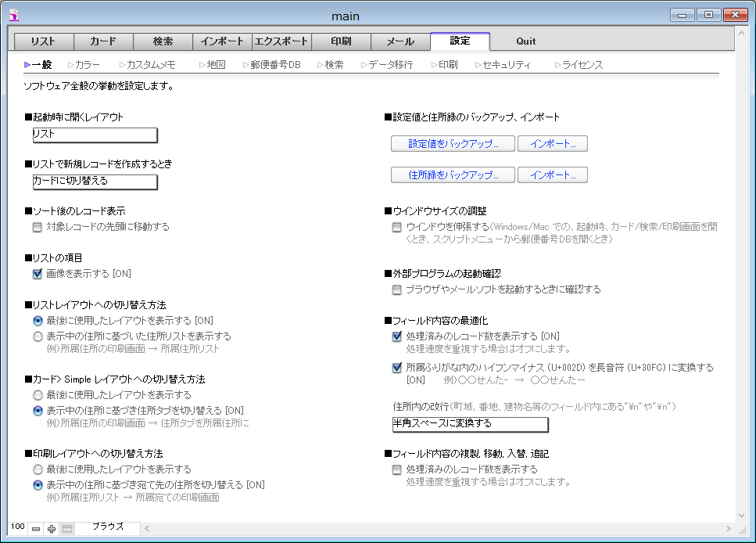Open the 半角スペースに変換する dropdown
This screenshot has height=543, width=756.
click(470, 424)
